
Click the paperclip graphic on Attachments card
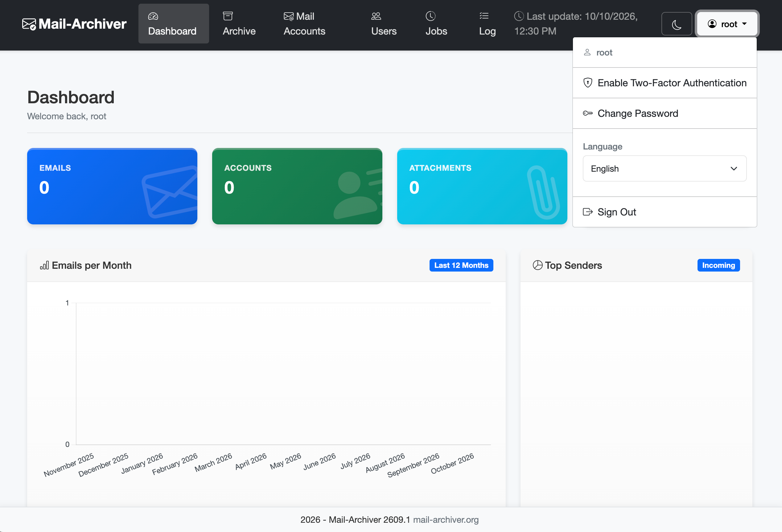543,192
